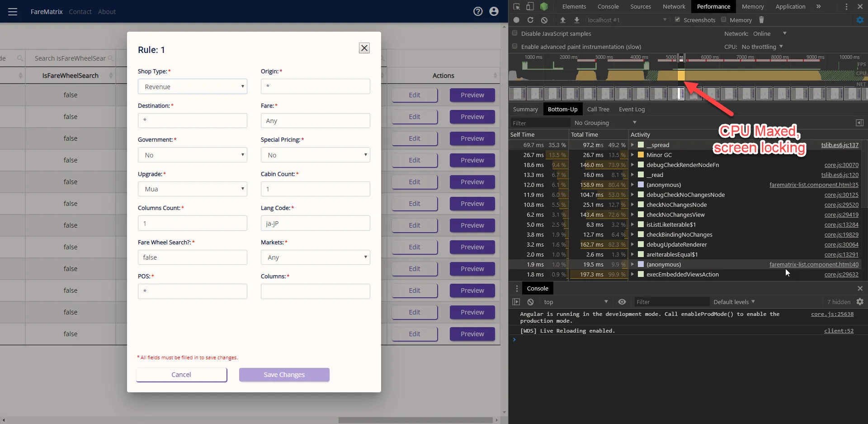Clear the performance recording
Screen dimensions: 868x424
544,20
